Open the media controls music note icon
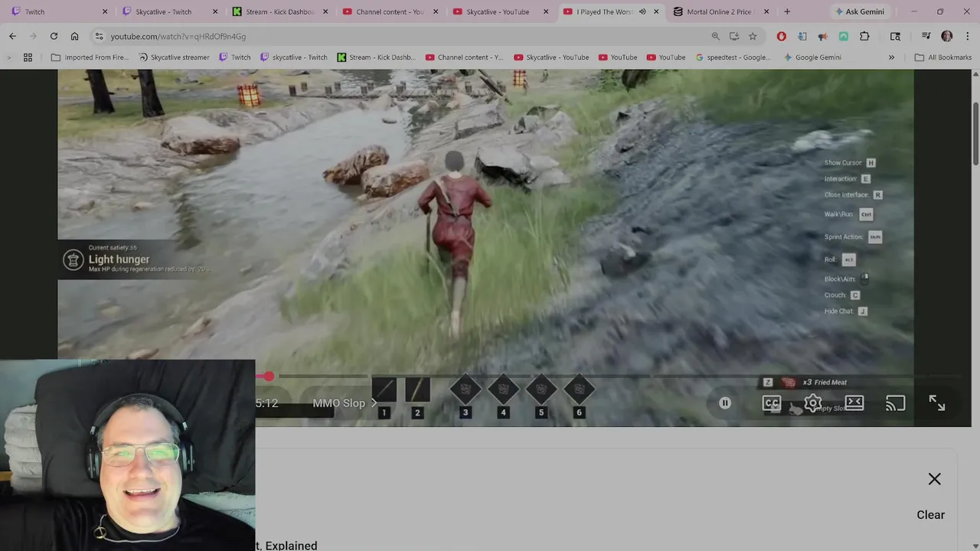Image resolution: width=980 pixels, height=551 pixels. pos(926,36)
